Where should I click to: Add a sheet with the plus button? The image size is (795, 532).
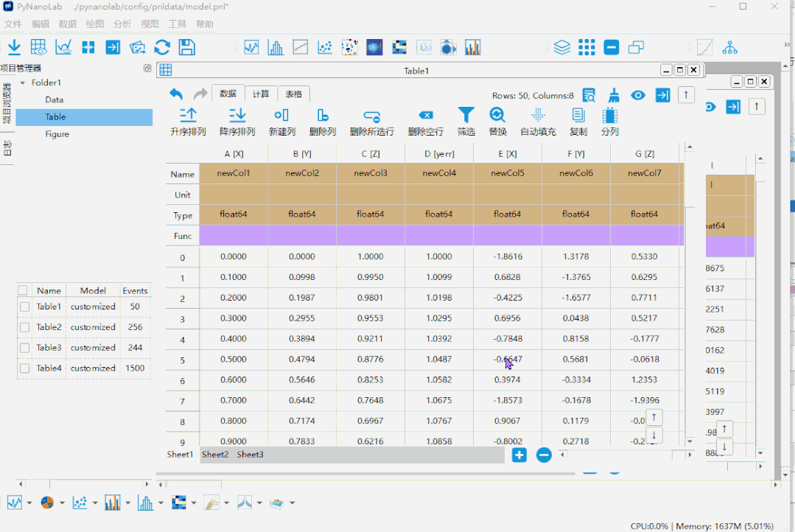pyautogui.click(x=519, y=455)
